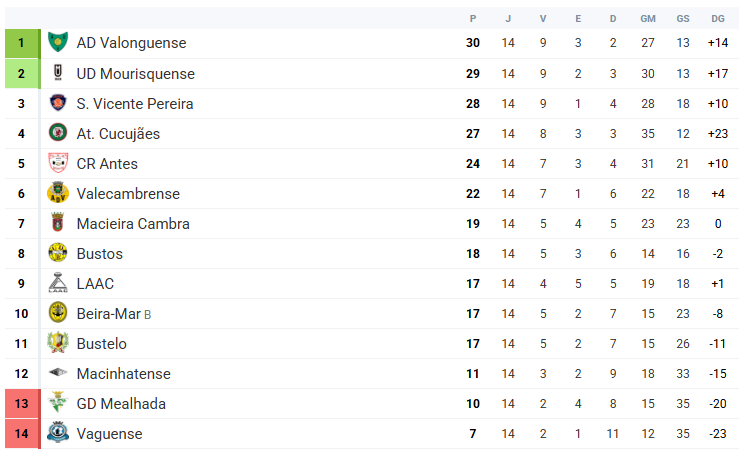Image resolution: width=739 pixels, height=451 pixels.
Task: Click the LAAC club crest
Action: 57,284
